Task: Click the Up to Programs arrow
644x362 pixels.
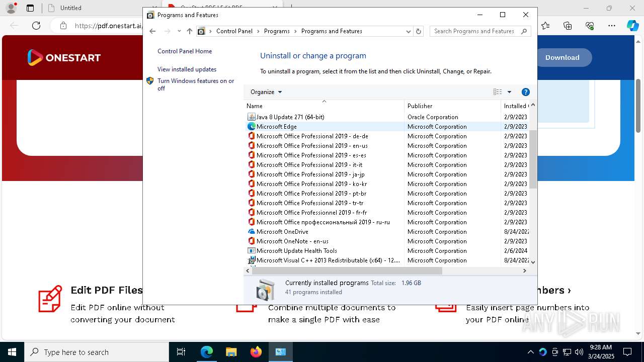Action: pos(189,31)
